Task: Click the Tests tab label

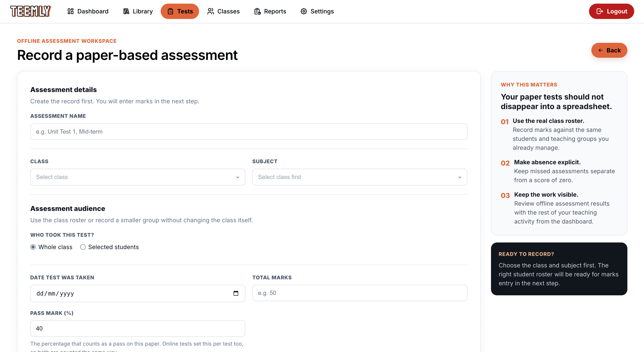Action: point(185,11)
